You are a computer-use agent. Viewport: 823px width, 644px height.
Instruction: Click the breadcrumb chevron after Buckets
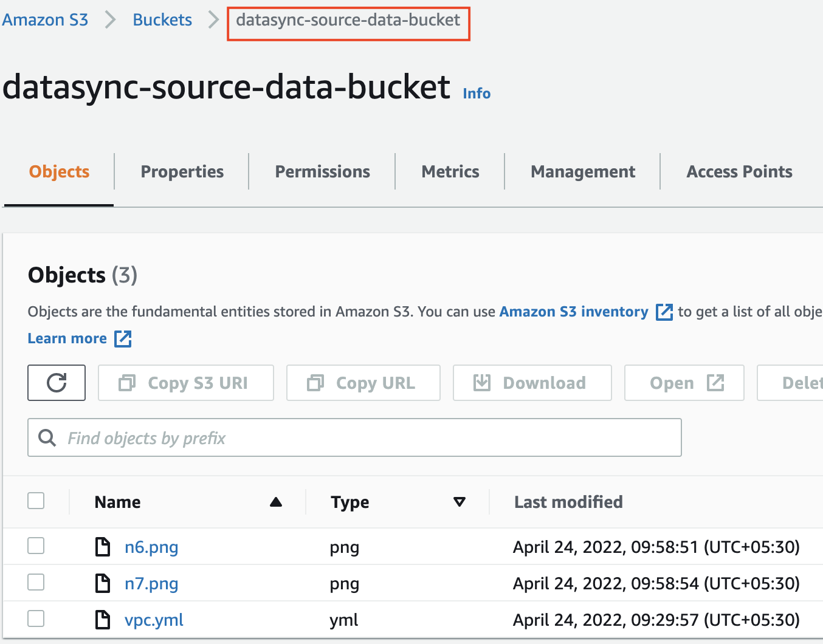212,19
